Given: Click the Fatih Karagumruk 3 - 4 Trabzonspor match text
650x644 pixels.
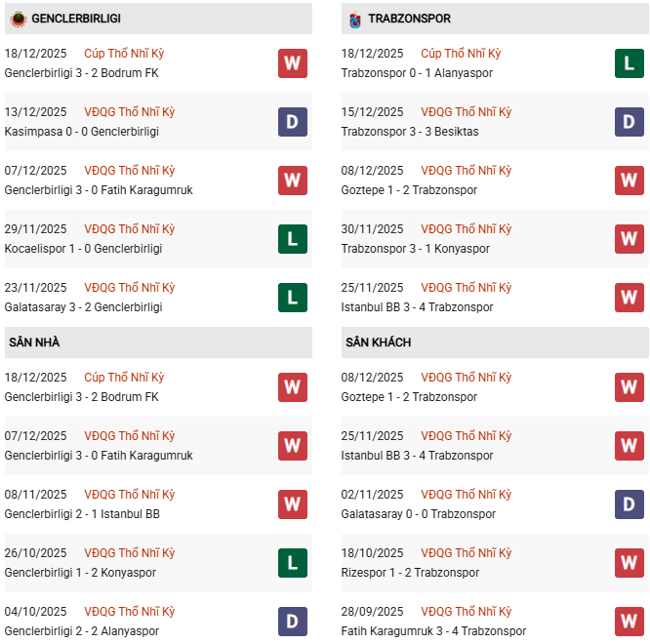Looking at the screenshot, I should 433,631.
